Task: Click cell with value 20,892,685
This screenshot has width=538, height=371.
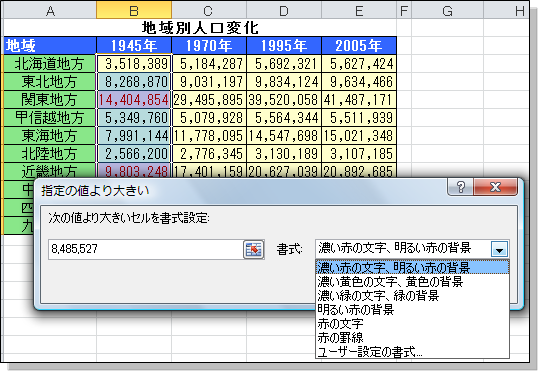Action: coord(359,171)
